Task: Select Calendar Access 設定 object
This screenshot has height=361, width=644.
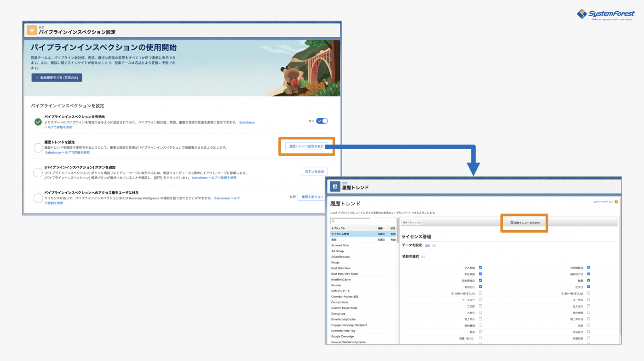Action: (x=363, y=297)
